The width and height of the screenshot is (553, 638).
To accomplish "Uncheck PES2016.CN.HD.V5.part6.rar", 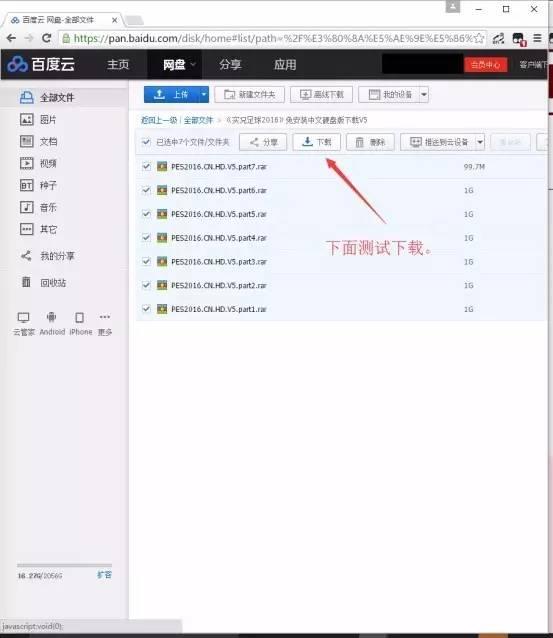I will 146,190.
